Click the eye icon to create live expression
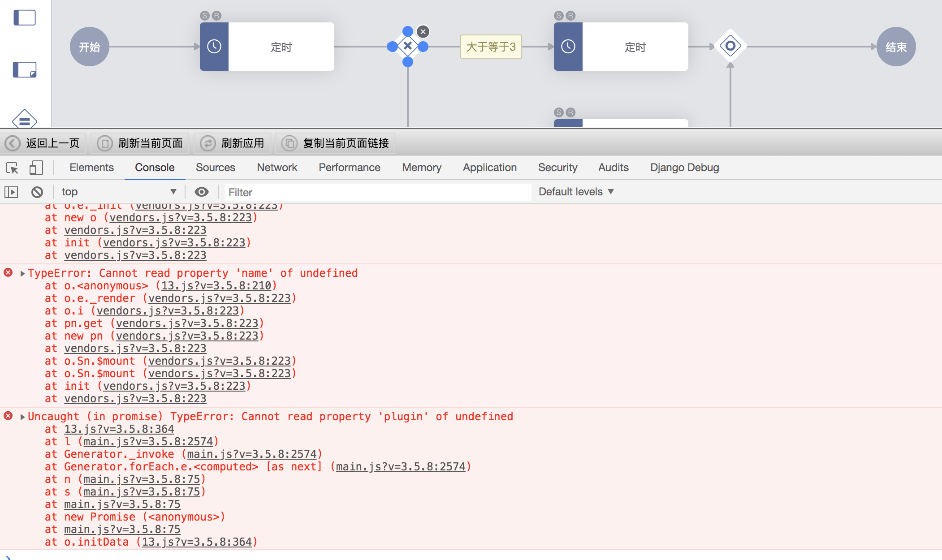The width and height of the screenshot is (942, 560). point(202,191)
